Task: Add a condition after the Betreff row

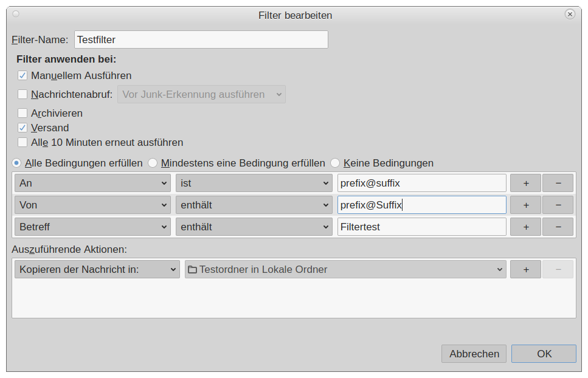Action: 525,227
